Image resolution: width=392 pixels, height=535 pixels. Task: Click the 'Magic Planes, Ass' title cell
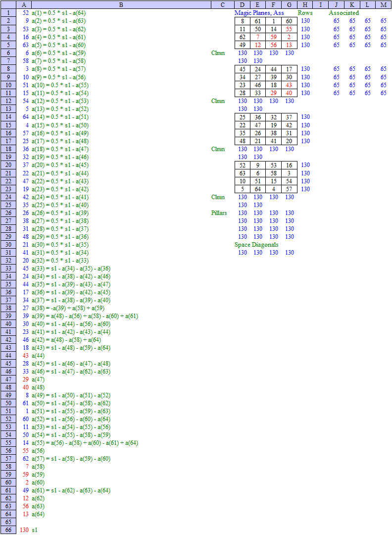coord(259,13)
